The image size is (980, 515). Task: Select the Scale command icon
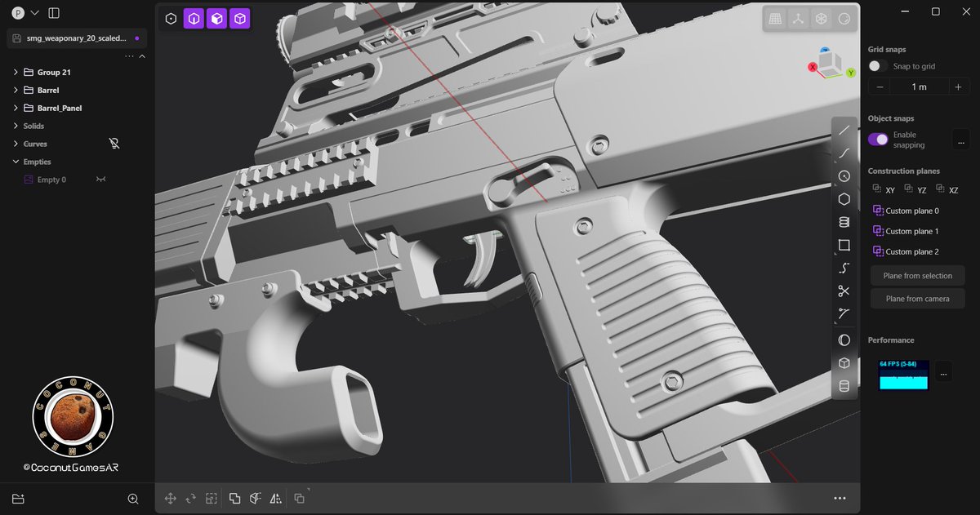point(212,498)
